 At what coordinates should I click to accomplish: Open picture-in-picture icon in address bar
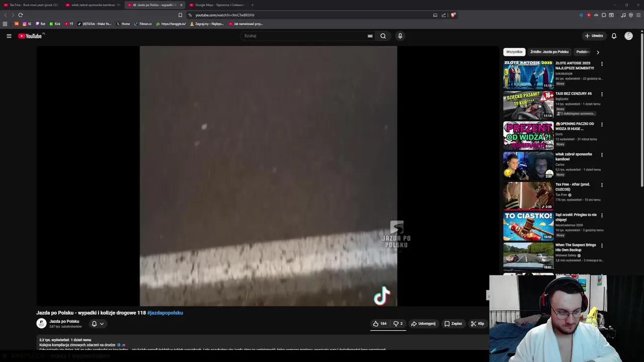tap(435, 15)
